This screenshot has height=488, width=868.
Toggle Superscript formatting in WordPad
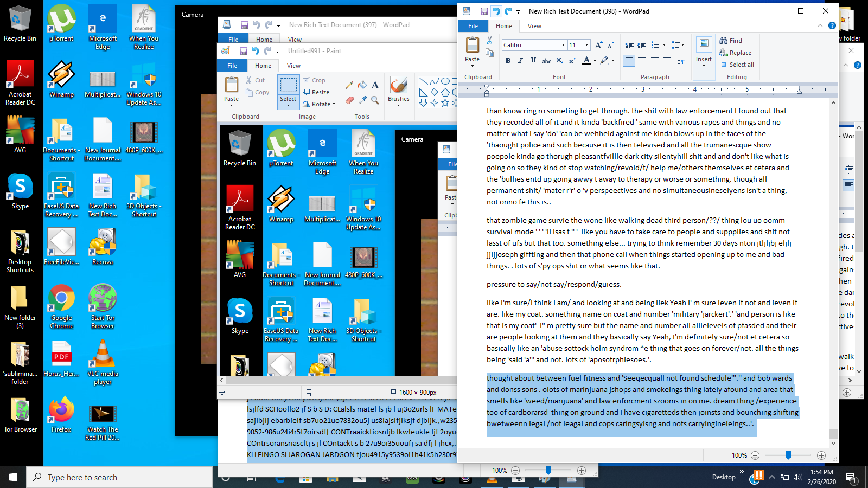[572, 60]
